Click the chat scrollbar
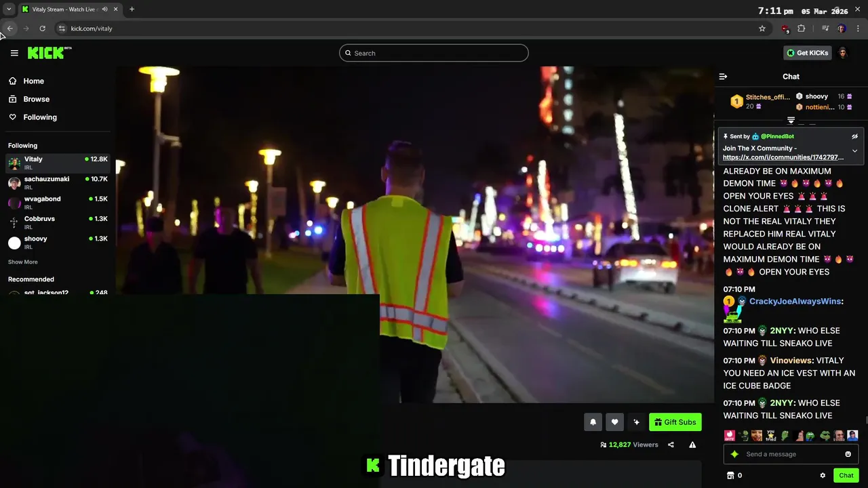 [865, 420]
